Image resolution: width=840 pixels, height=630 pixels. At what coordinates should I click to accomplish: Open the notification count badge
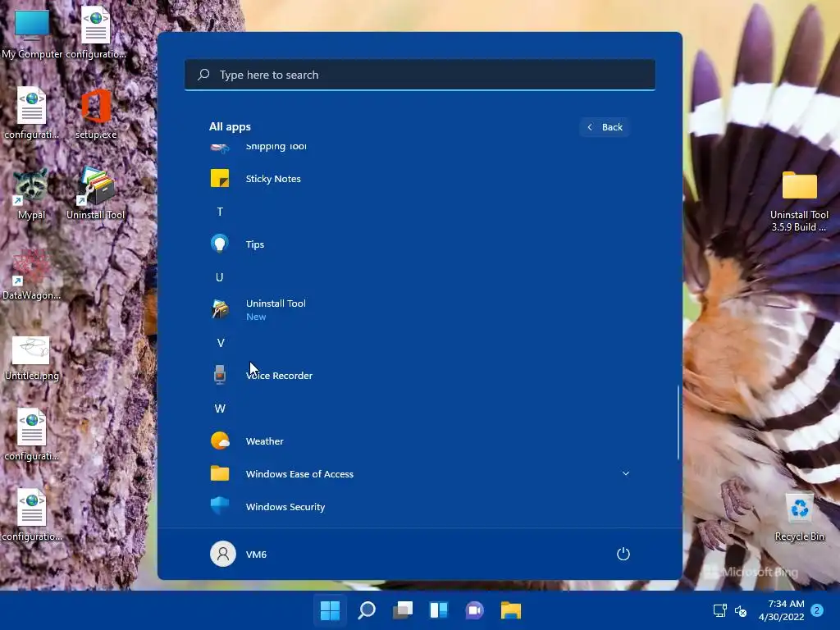click(x=817, y=610)
